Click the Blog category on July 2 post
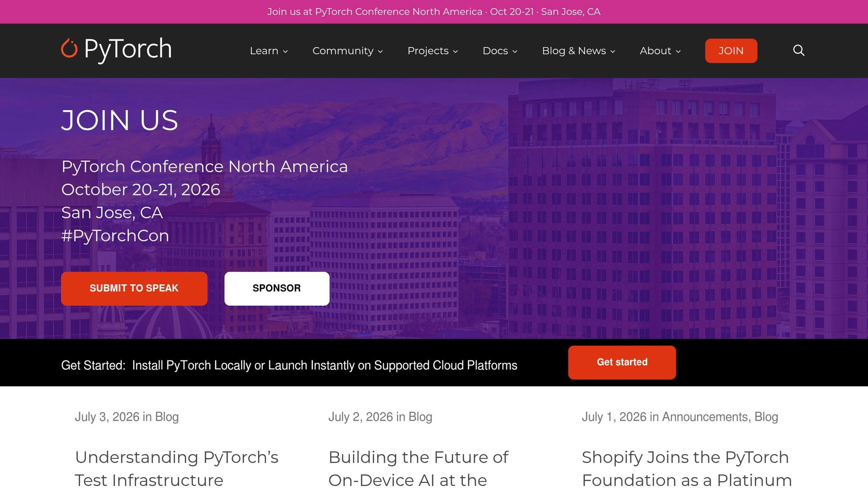 point(420,417)
